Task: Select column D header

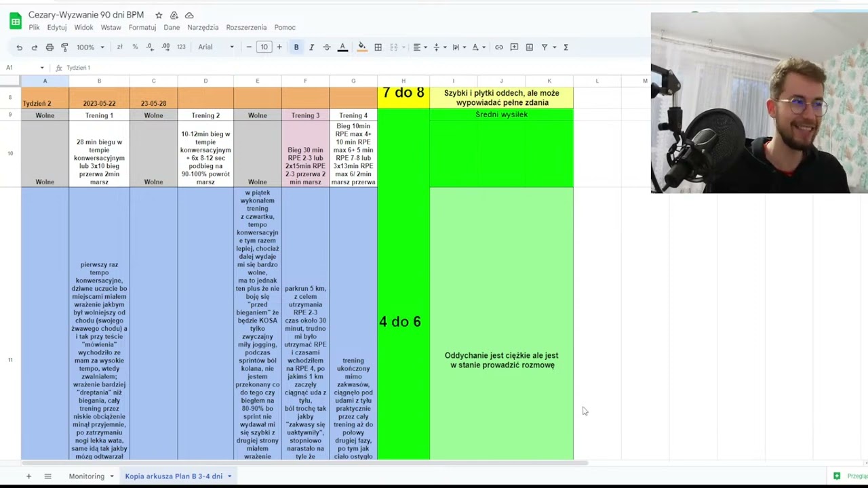Action: pos(205,81)
